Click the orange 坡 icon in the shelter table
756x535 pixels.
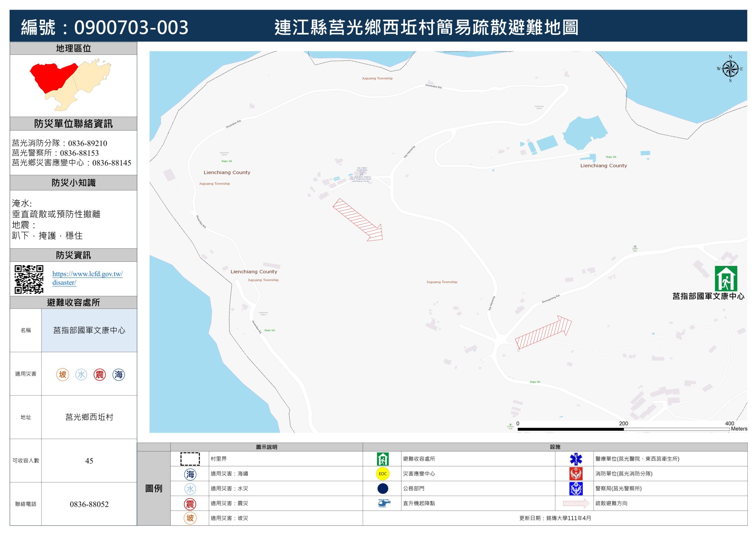coord(63,374)
